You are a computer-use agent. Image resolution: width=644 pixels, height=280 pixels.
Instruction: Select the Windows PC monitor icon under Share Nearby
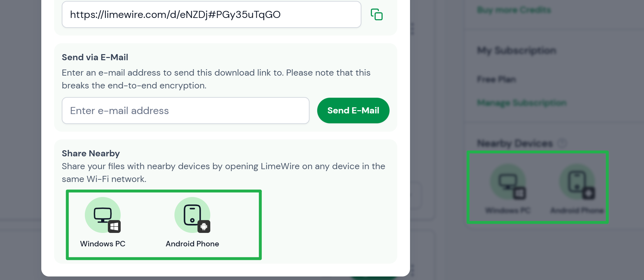click(102, 215)
